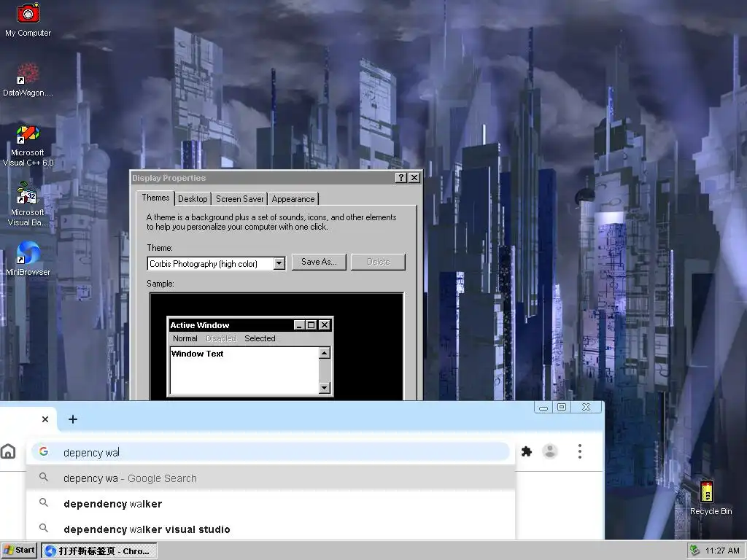Image resolution: width=747 pixels, height=560 pixels.
Task: Click sample window scroll up arrow
Action: point(325,353)
